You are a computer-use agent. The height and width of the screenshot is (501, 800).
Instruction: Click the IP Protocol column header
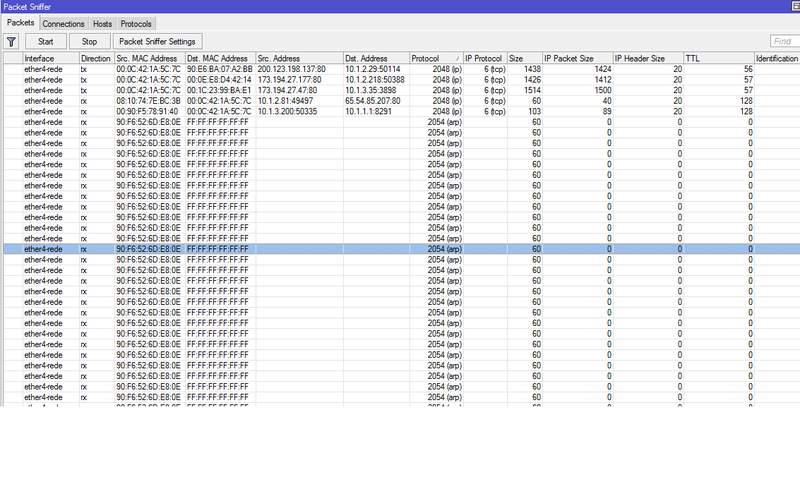click(485, 58)
